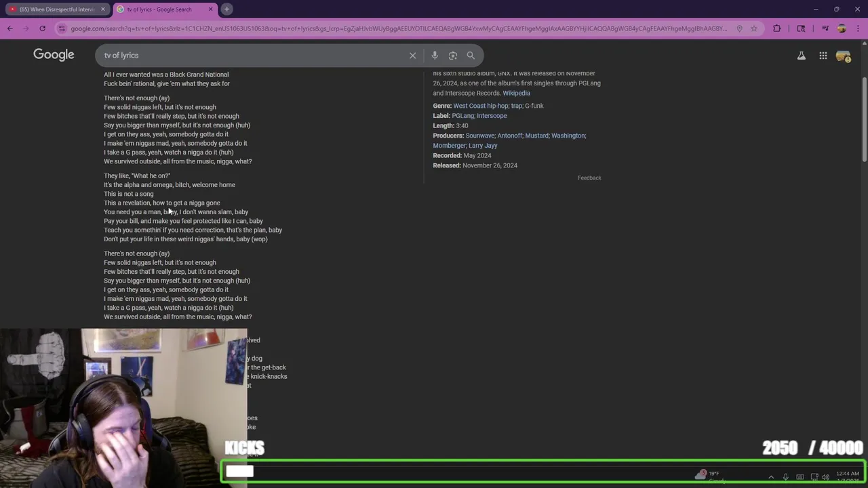
Task: Open the Google account avatar
Action: coord(843,56)
